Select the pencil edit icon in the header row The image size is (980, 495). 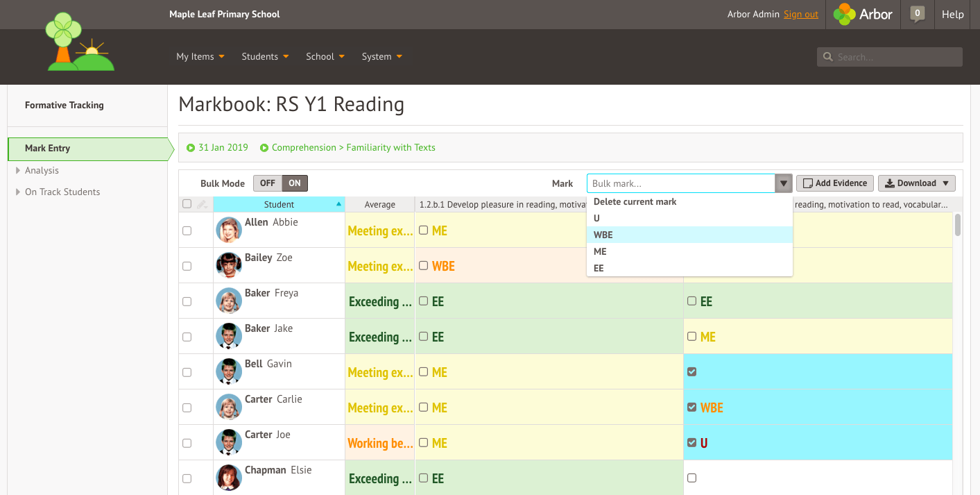pyautogui.click(x=202, y=204)
